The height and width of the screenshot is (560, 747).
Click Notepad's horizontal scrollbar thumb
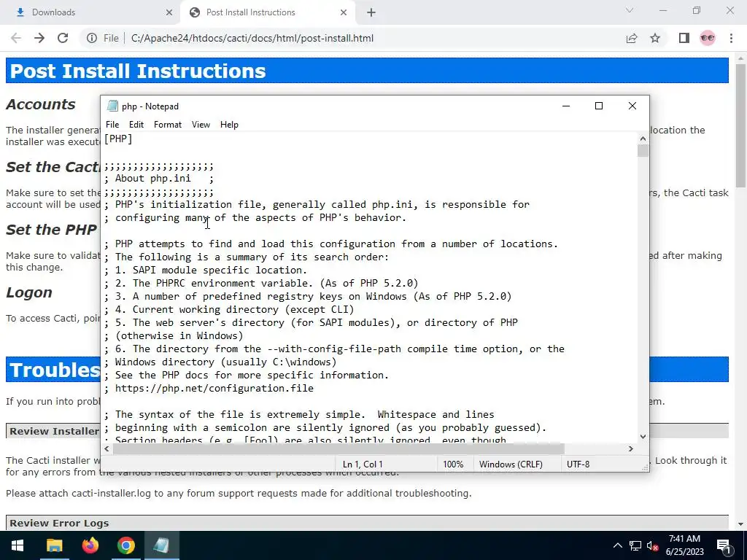338,448
